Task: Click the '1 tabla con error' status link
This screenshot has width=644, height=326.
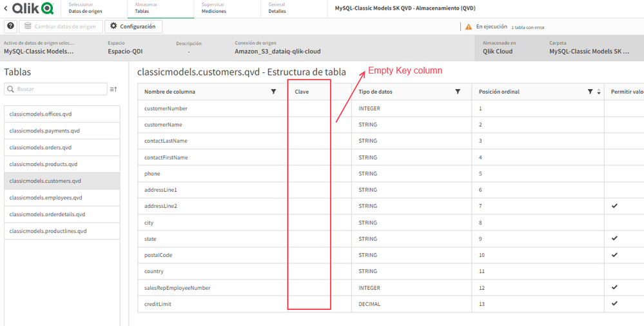Action: pyautogui.click(x=528, y=27)
